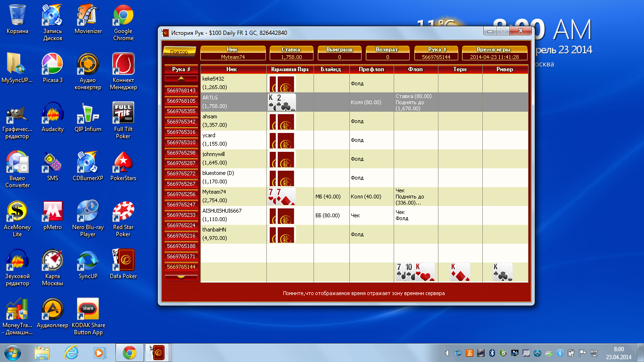Image resolution: width=644 pixels, height=362 pixels.
Task: Click the Повтор replay button
Action: [x=179, y=52]
